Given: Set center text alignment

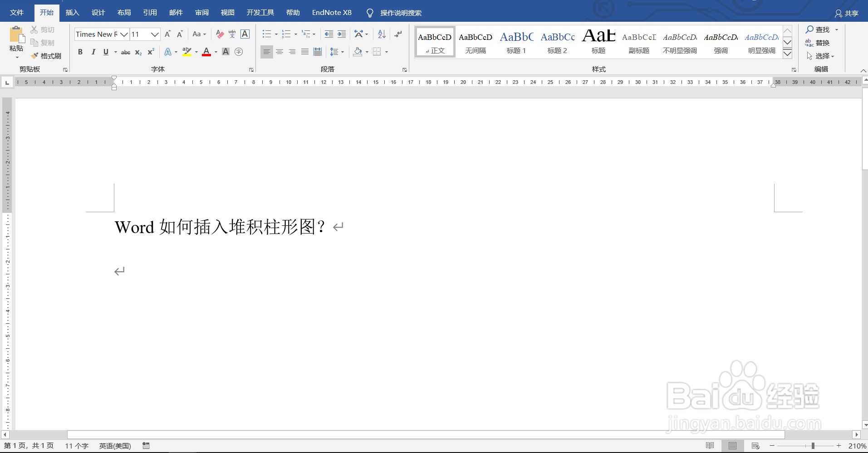Looking at the screenshot, I should (x=280, y=52).
